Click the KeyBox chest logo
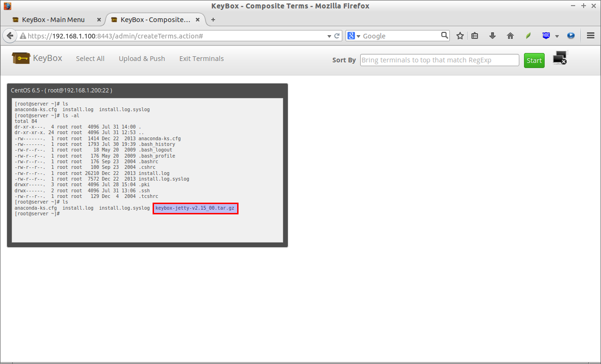 21,58
